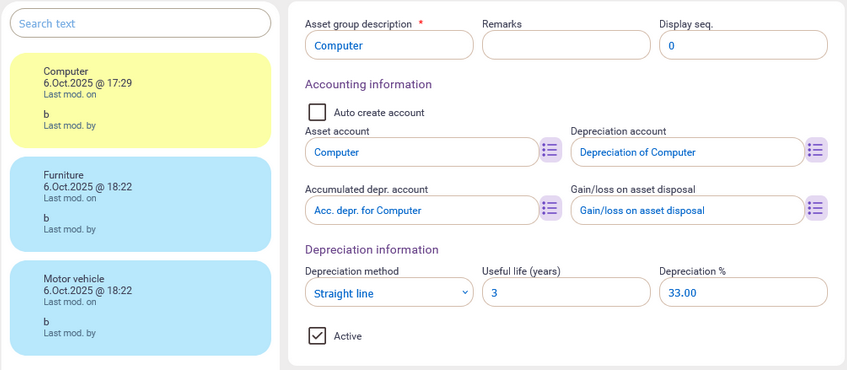Edit the Asset group description field

tap(389, 45)
